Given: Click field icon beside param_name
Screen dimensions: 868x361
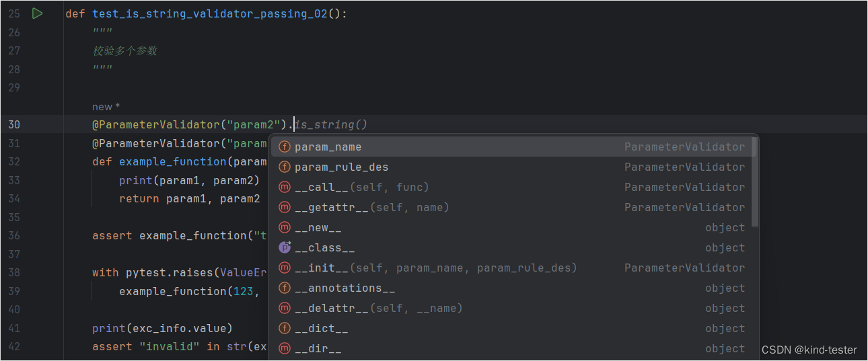Looking at the screenshot, I should [285, 147].
